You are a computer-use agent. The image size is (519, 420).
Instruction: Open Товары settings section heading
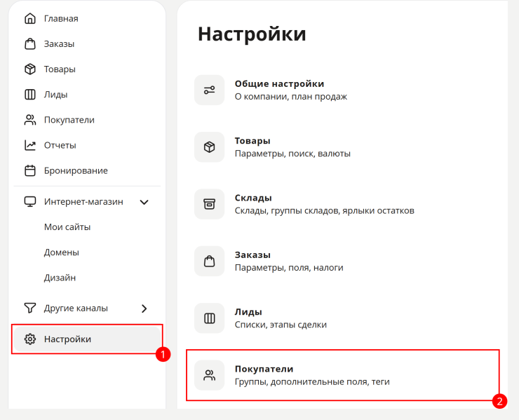pyautogui.click(x=252, y=141)
